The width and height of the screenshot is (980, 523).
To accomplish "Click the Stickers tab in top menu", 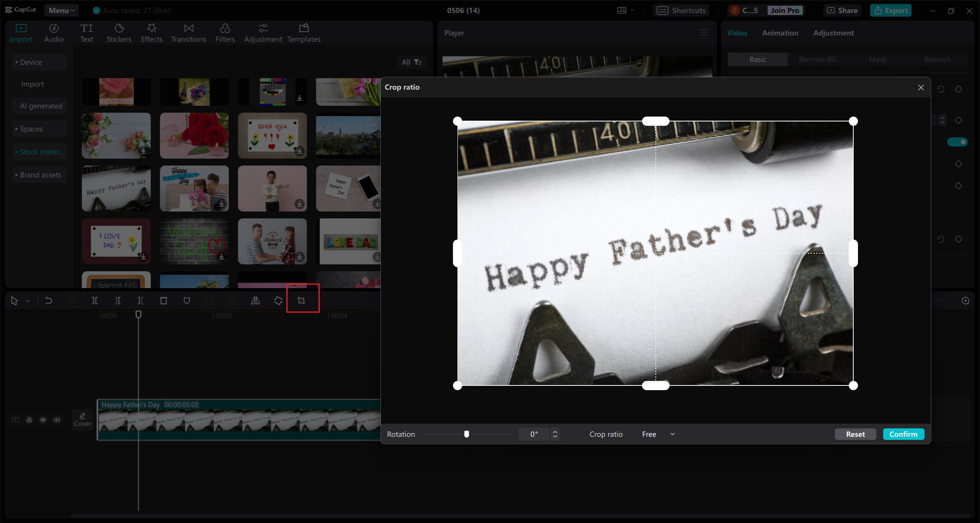I will tap(119, 33).
